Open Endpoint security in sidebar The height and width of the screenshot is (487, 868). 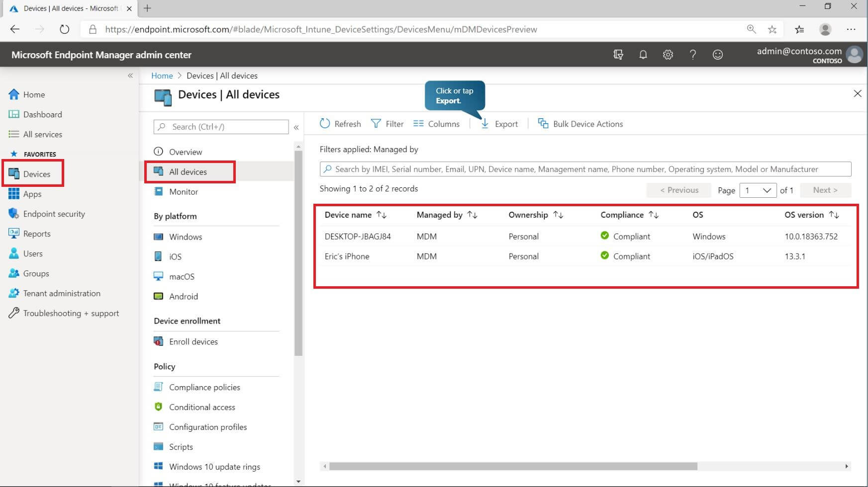click(54, 214)
